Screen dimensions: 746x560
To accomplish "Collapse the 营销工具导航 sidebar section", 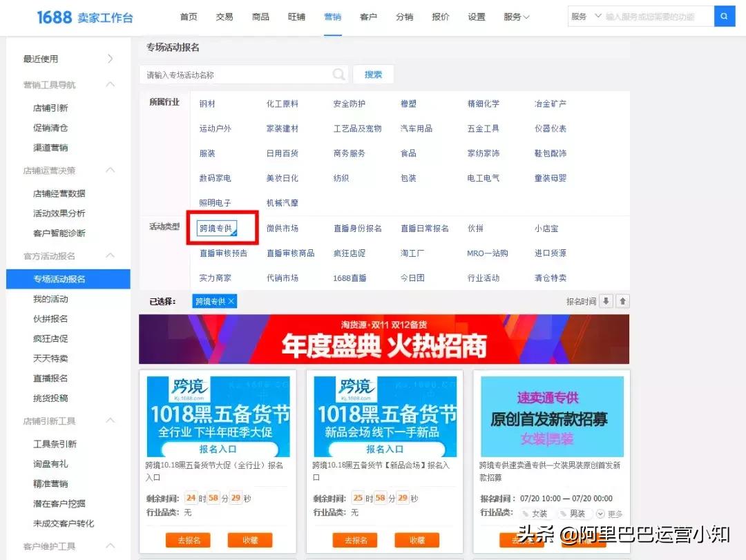I will (109, 84).
